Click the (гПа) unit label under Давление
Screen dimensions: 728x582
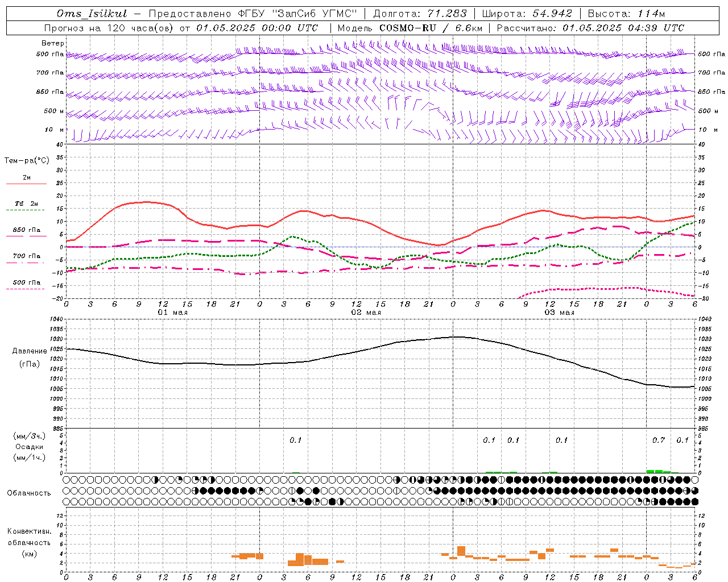(29, 364)
